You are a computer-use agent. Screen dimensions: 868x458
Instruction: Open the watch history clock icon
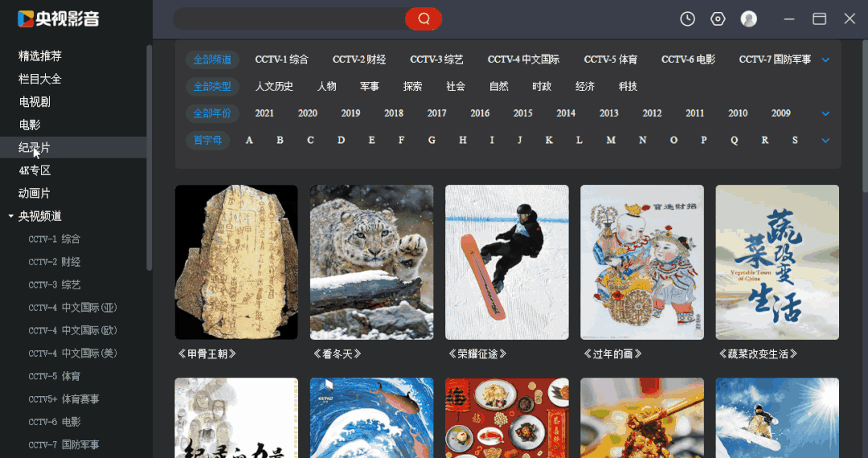pos(687,18)
